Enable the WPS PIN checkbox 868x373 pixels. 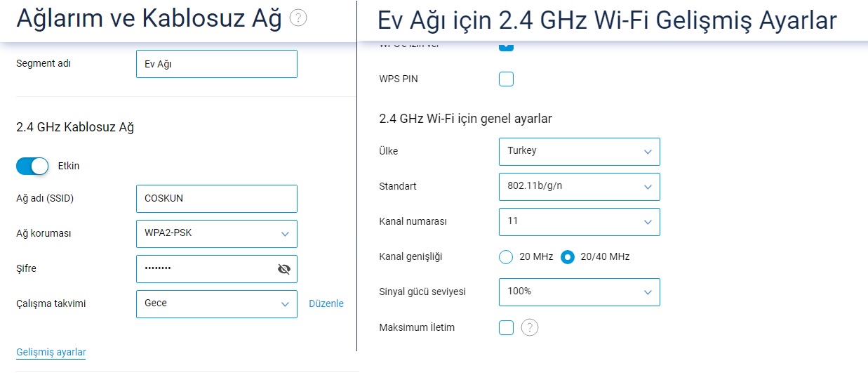506,79
